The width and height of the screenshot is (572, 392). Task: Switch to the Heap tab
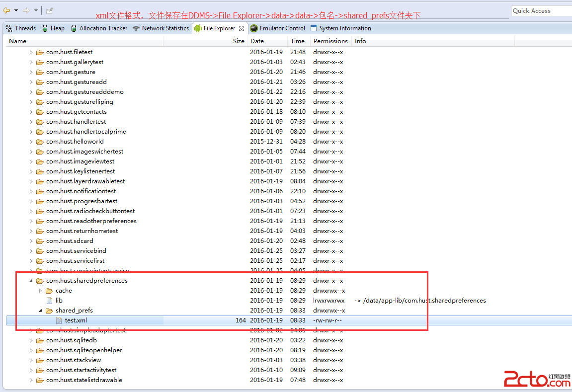pyautogui.click(x=53, y=28)
